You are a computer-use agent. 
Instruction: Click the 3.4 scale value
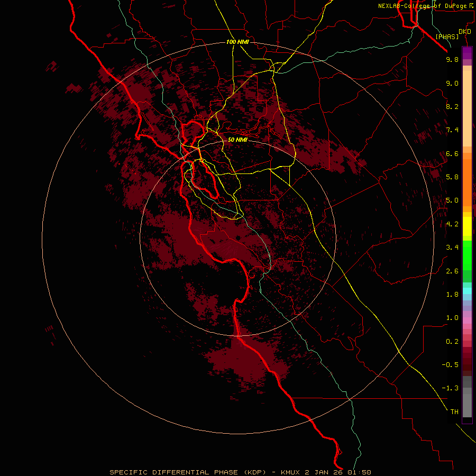pos(452,248)
